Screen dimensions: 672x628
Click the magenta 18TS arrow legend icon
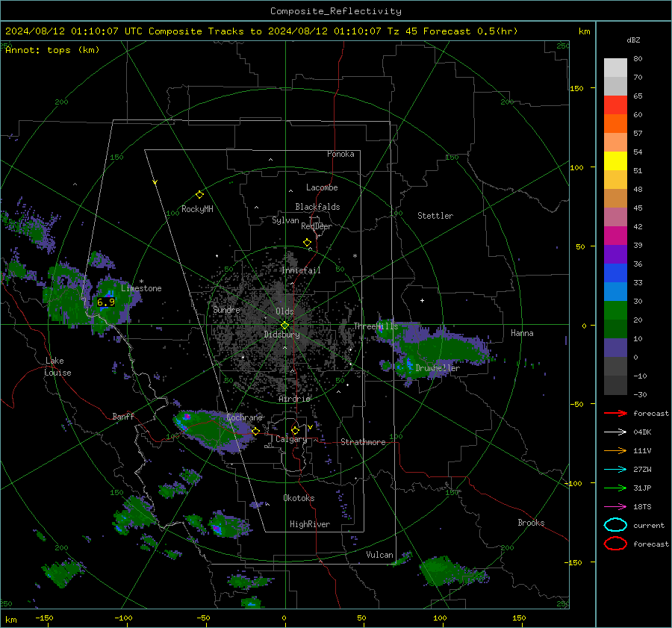(x=615, y=507)
